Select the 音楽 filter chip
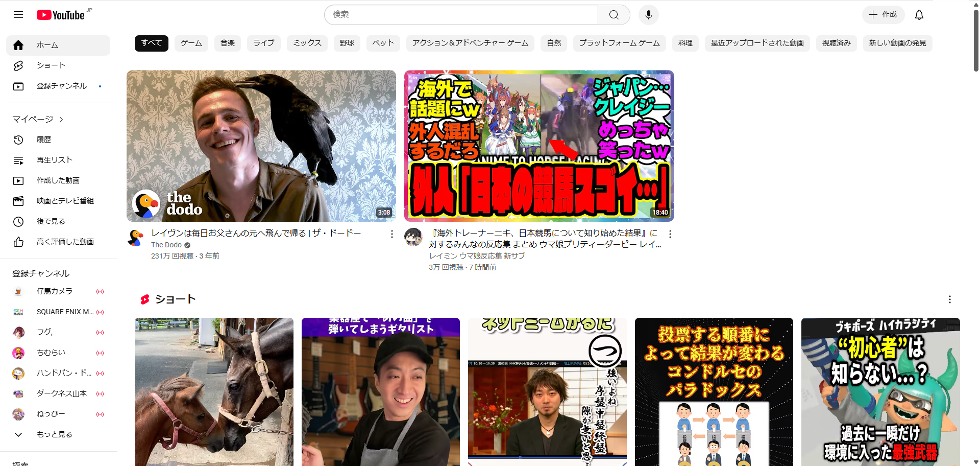 tap(228, 43)
